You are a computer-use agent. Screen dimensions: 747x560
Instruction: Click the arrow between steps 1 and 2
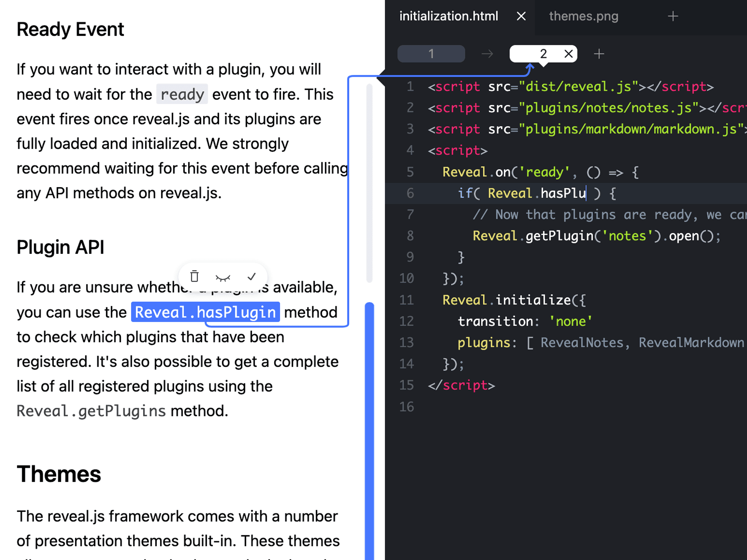click(487, 54)
